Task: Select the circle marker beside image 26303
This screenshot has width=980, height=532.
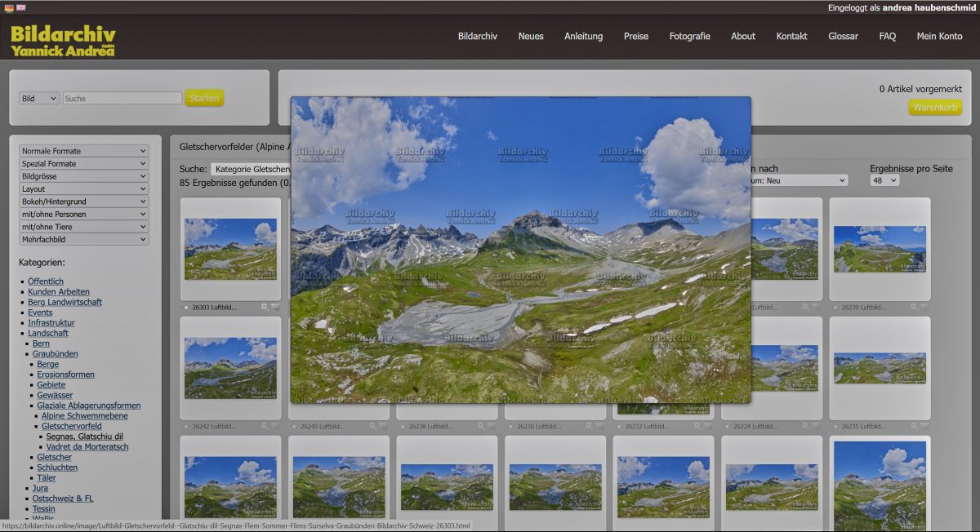Action: click(185, 307)
